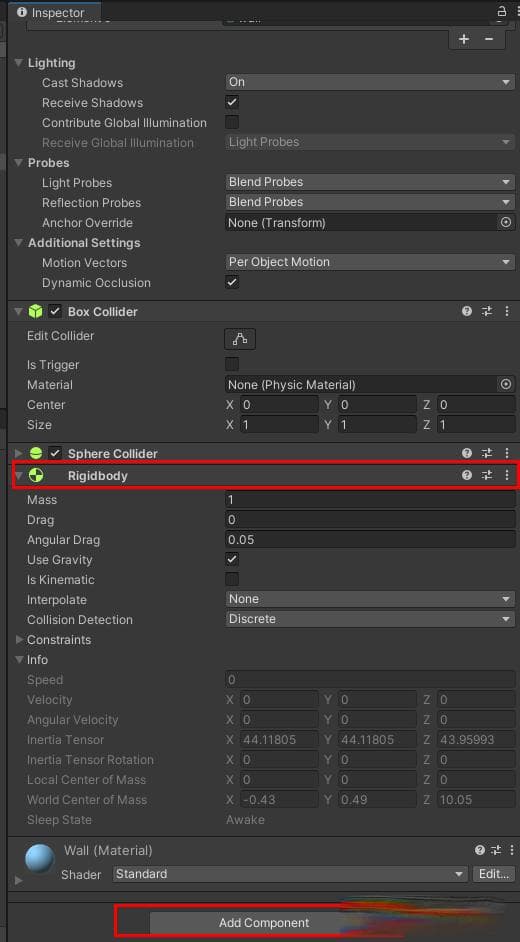Click the Box Collider Size Z field

tap(476, 425)
